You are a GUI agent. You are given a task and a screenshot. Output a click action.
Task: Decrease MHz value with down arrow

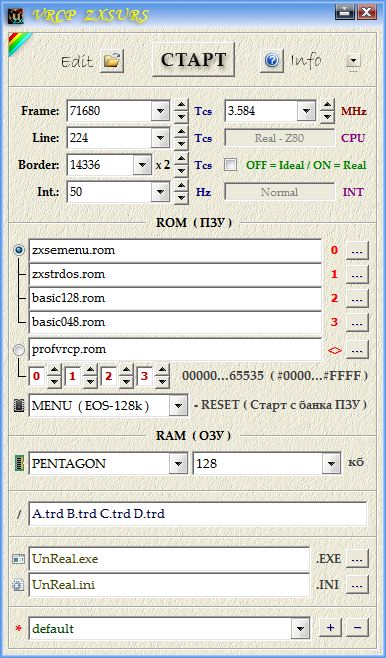327,117
